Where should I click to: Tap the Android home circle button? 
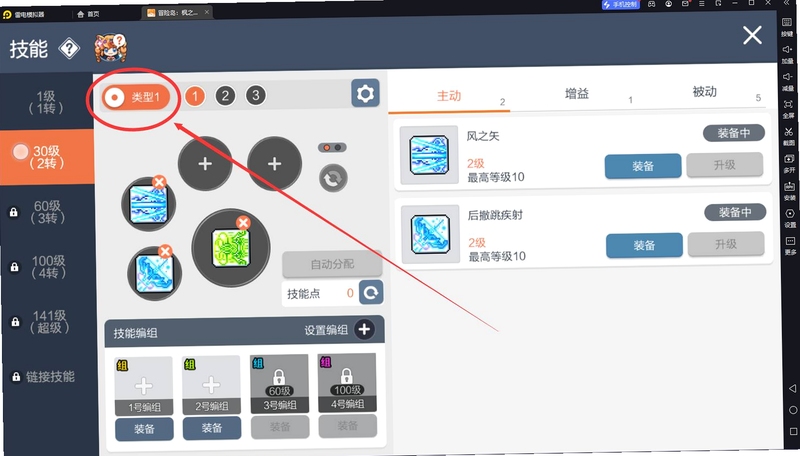(793, 410)
